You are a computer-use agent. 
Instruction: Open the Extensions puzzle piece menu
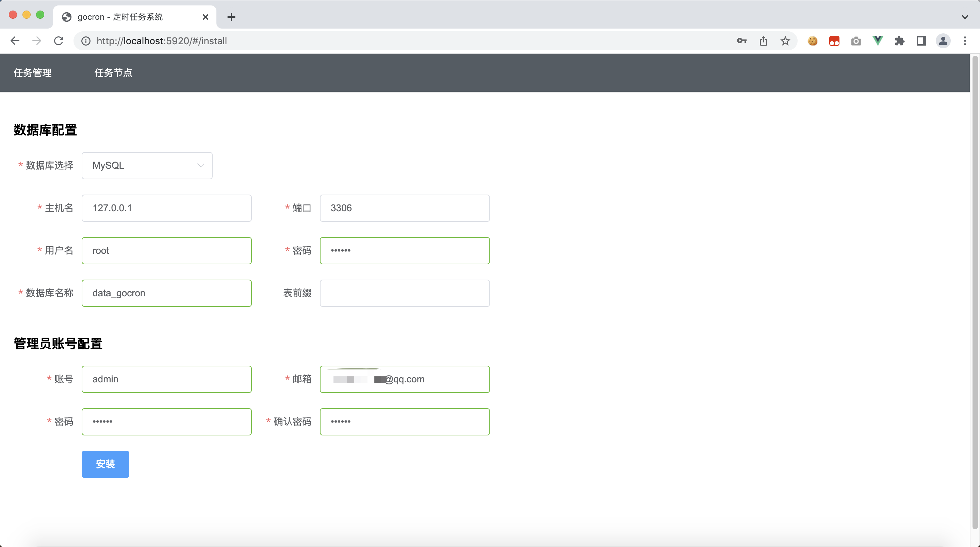pyautogui.click(x=899, y=41)
